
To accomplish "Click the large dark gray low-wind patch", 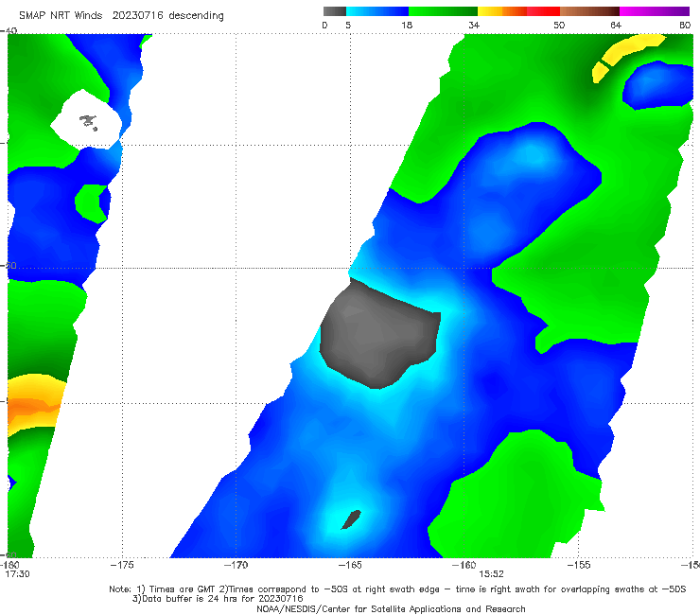I will (x=379, y=334).
